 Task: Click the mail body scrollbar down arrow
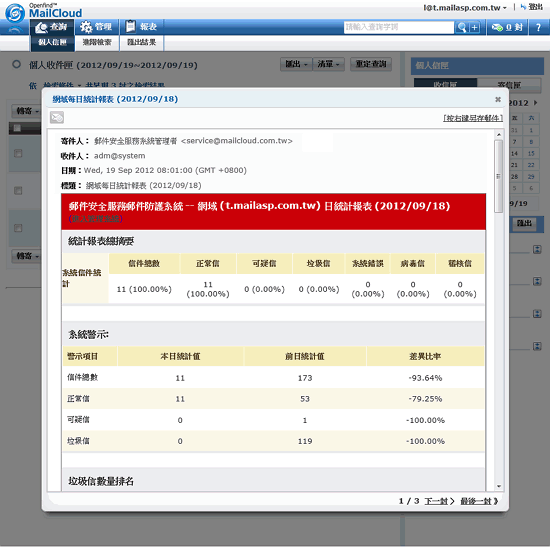click(498, 486)
